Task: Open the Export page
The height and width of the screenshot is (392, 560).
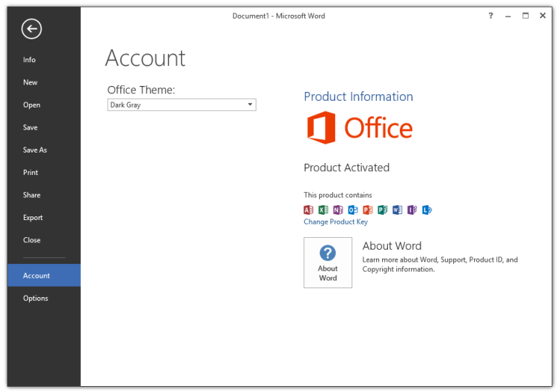Action: click(44, 218)
